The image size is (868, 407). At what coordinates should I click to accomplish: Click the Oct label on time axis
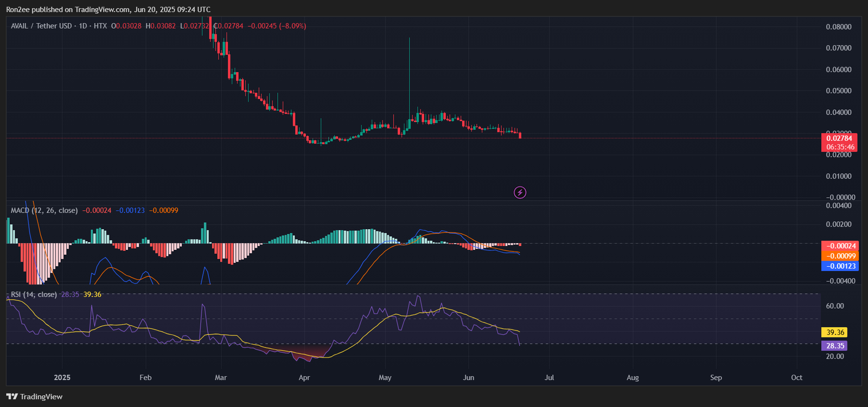tap(797, 377)
